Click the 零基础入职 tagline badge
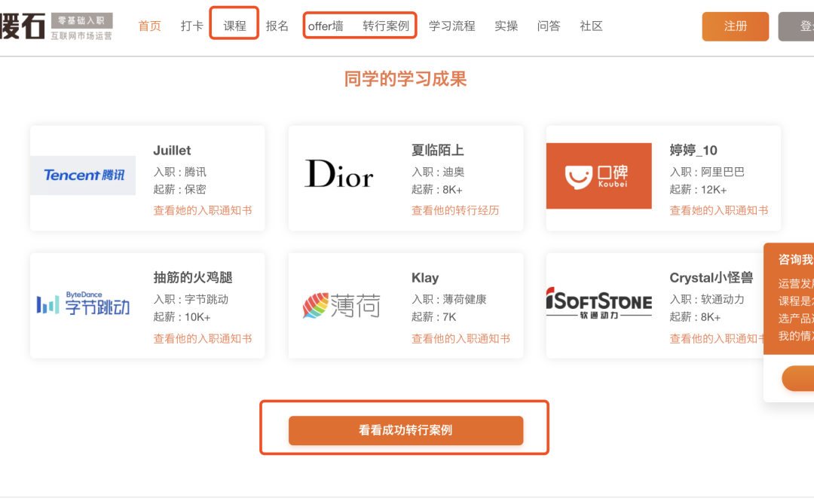Screen dimensions: 814x504 click(81, 21)
